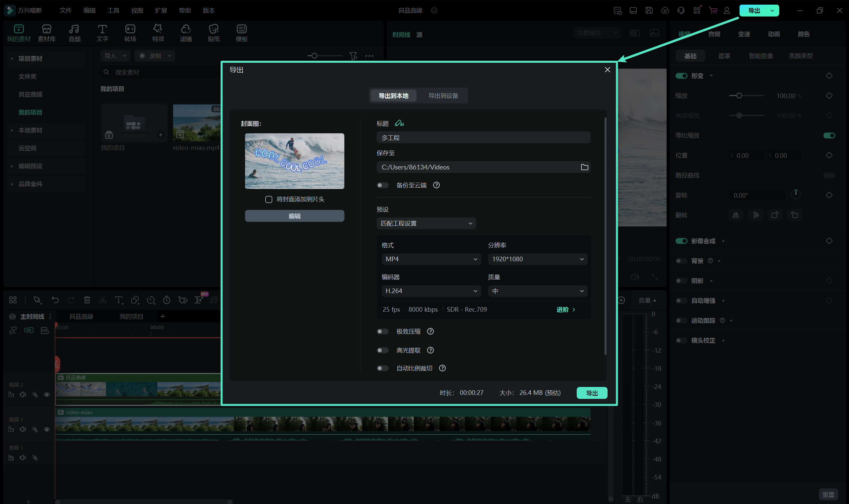Viewport: 849px width, 504px height.
Task: Switch to the 导出到设备 tab
Action: pyautogui.click(x=443, y=96)
